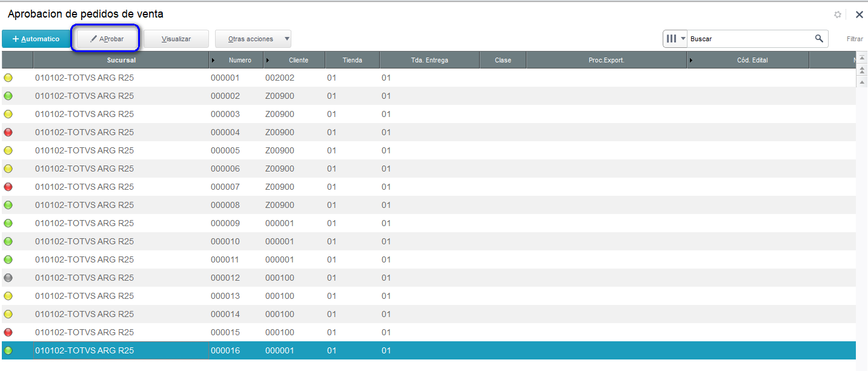Click the single scroll-up arrow button

862,81
